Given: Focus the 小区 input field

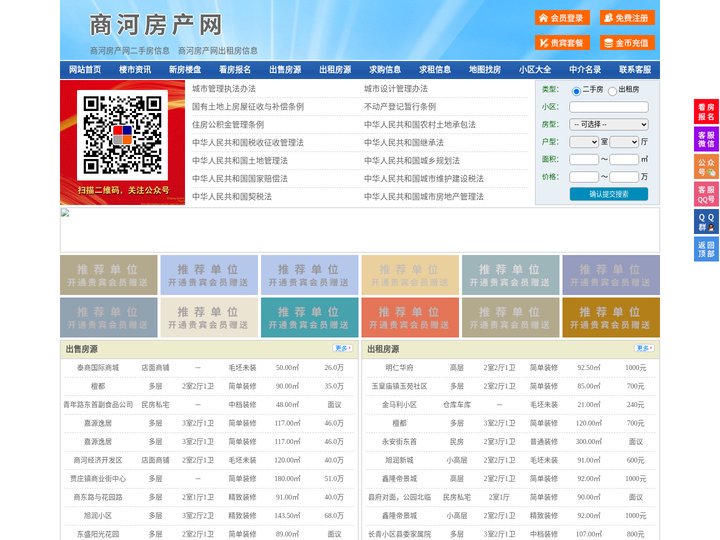Looking at the screenshot, I should point(609,107).
